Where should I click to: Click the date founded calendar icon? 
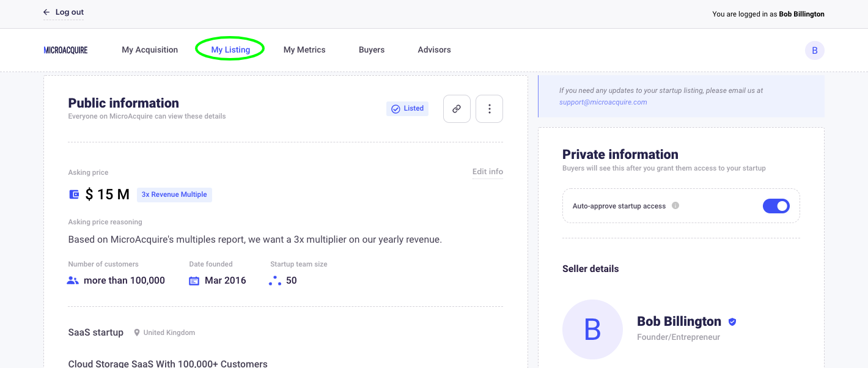[x=194, y=281]
